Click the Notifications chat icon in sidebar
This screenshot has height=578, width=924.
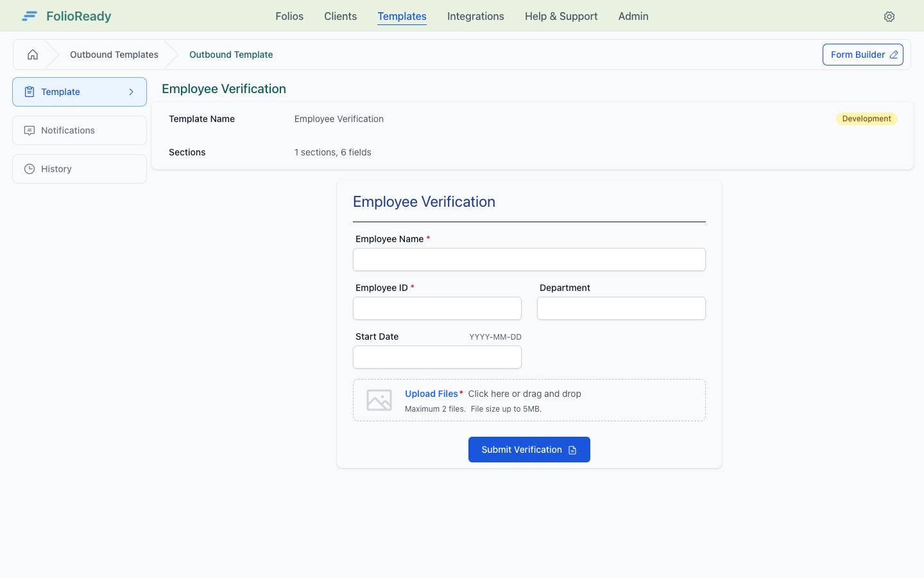[30, 130]
